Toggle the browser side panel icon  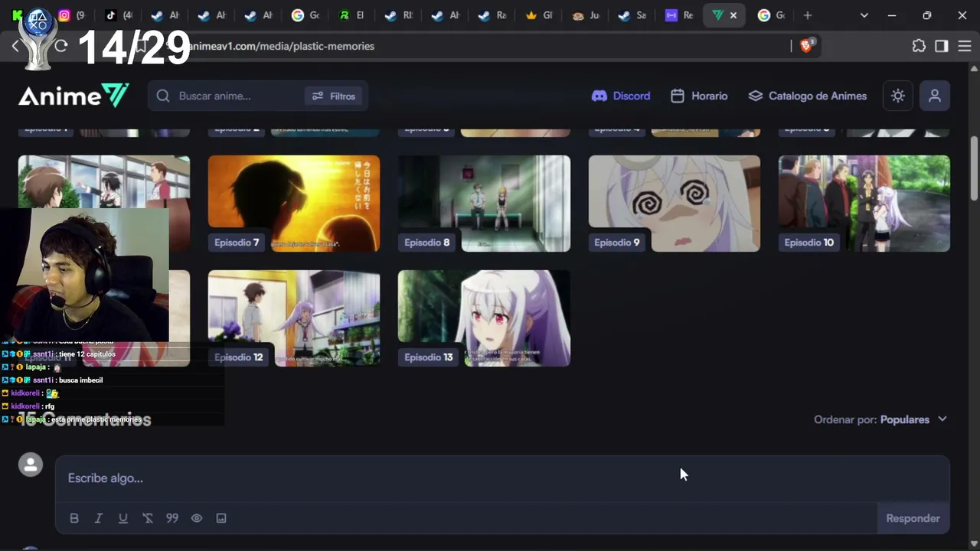coord(942,46)
